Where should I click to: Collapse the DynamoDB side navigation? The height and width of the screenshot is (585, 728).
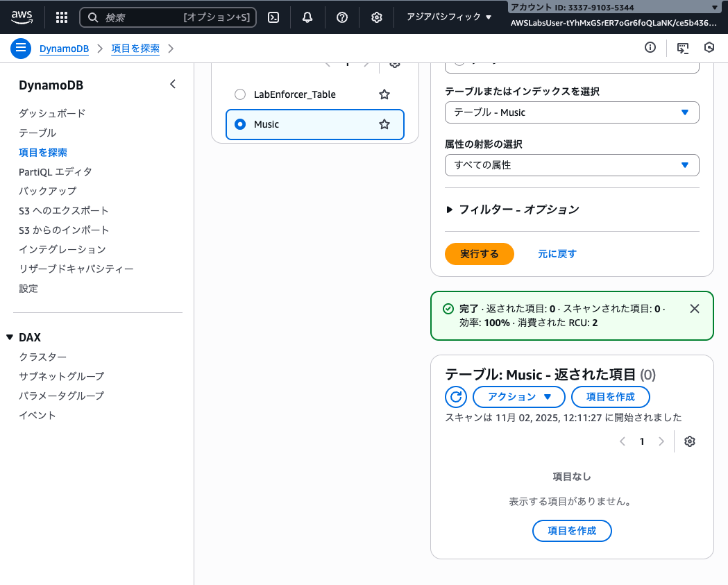pos(173,84)
